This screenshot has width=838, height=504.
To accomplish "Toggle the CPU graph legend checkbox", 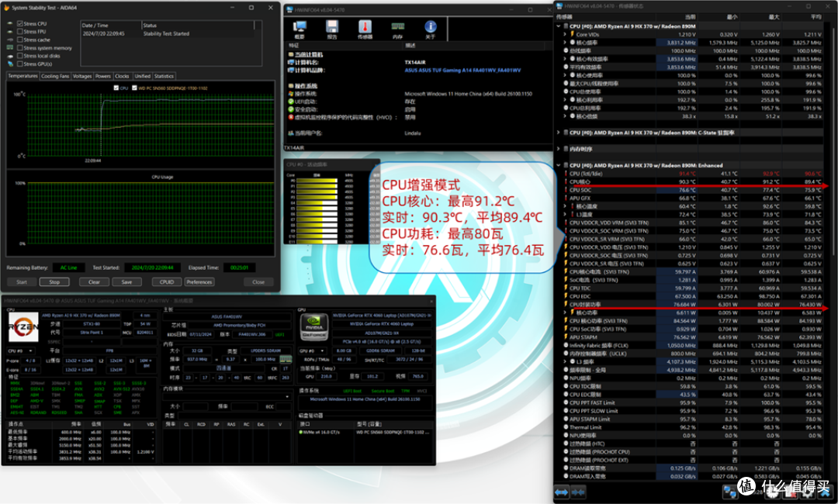I will pyautogui.click(x=116, y=88).
